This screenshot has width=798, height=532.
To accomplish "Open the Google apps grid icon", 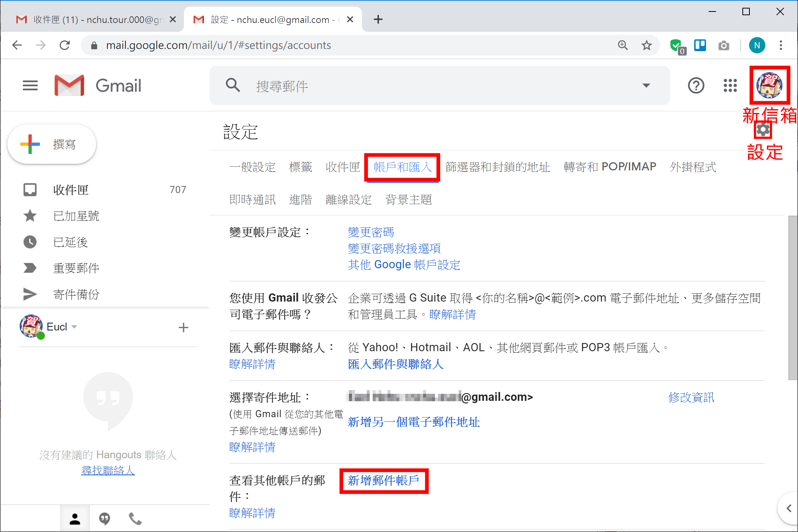I will point(730,86).
